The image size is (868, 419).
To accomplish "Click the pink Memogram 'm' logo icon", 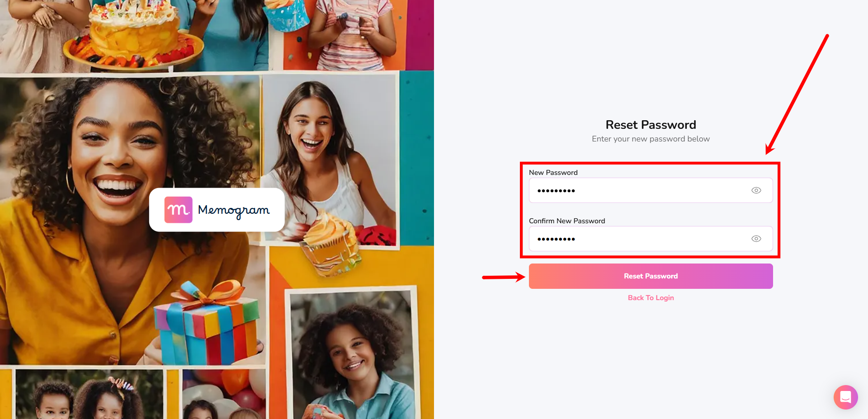I will tap(178, 210).
